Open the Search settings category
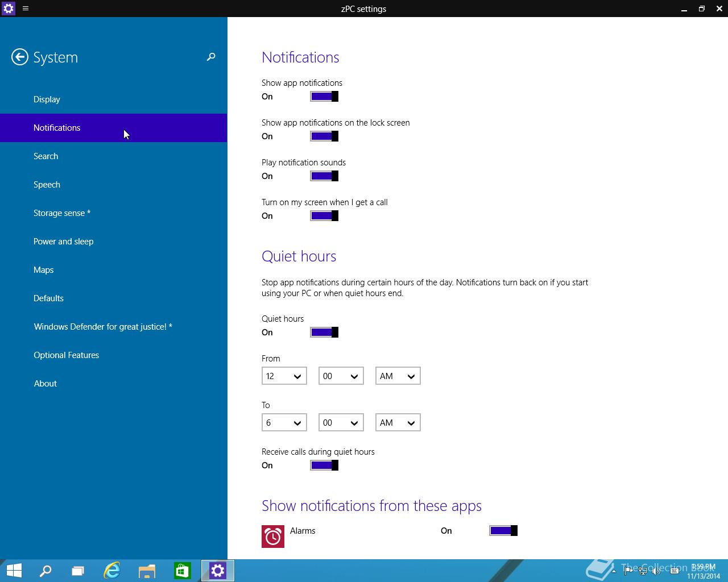This screenshot has height=582, width=728. coord(114,156)
